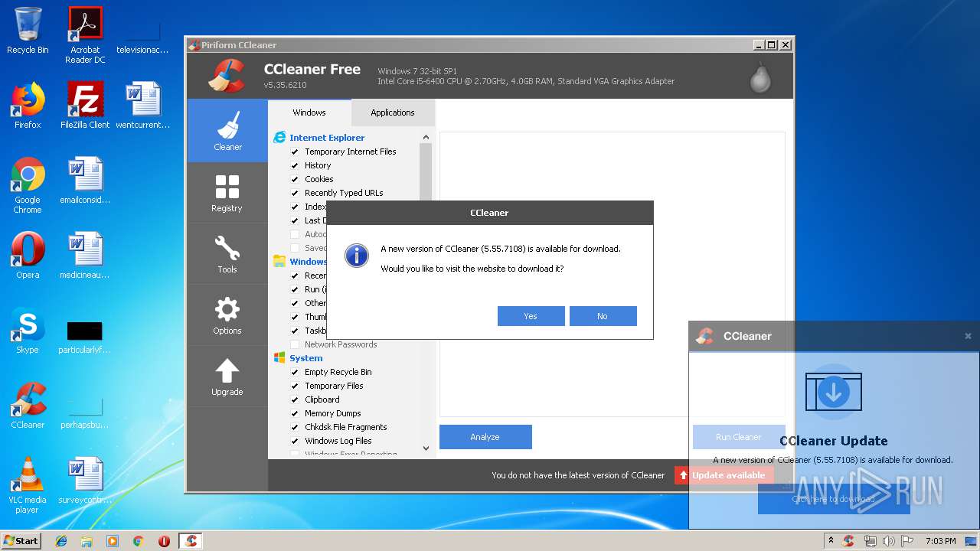
Task: Click the 'Windows Explorer' category label
Action: point(308,262)
